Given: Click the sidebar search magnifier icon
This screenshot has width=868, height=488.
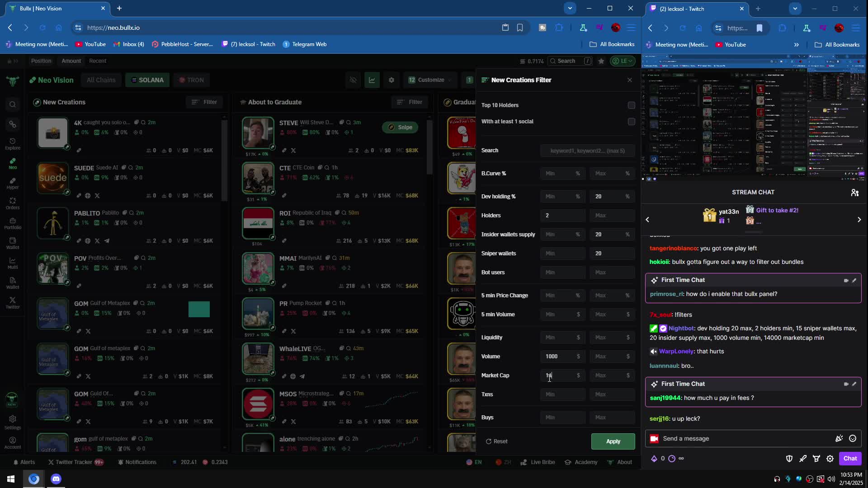Looking at the screenshot, I should [13, 105].
